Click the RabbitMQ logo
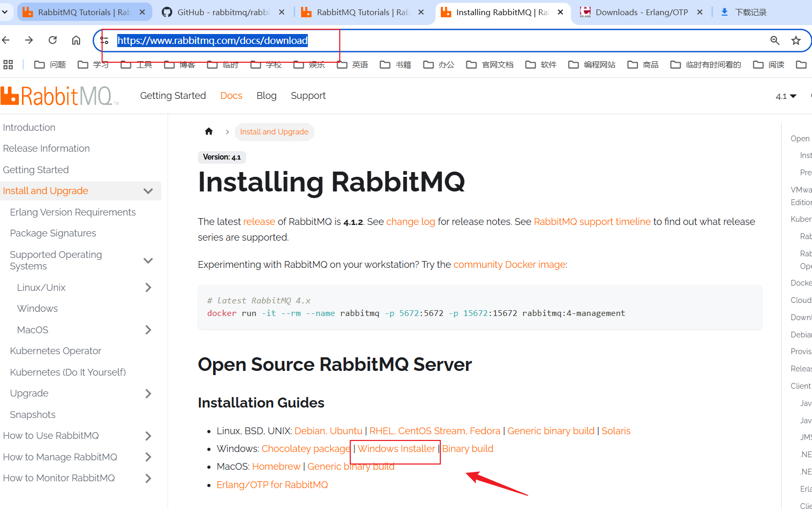This screenshot has width=812, height=509. [60, 96]
